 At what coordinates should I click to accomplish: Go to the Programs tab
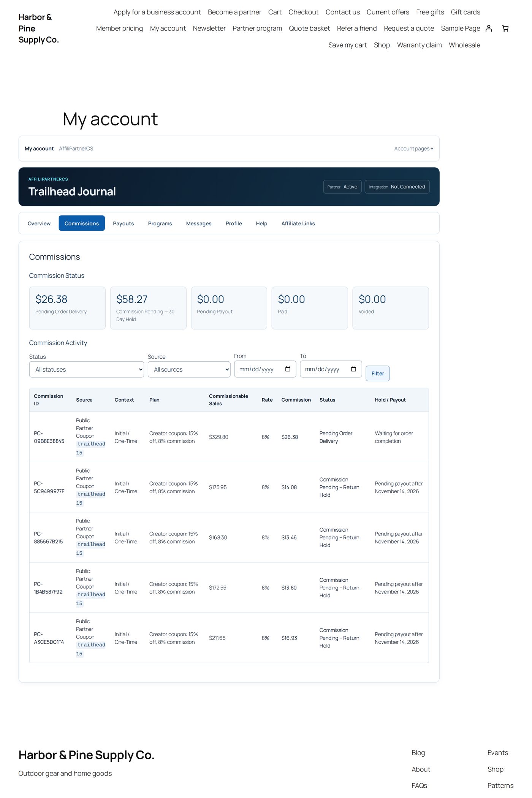tap(160, 223)
